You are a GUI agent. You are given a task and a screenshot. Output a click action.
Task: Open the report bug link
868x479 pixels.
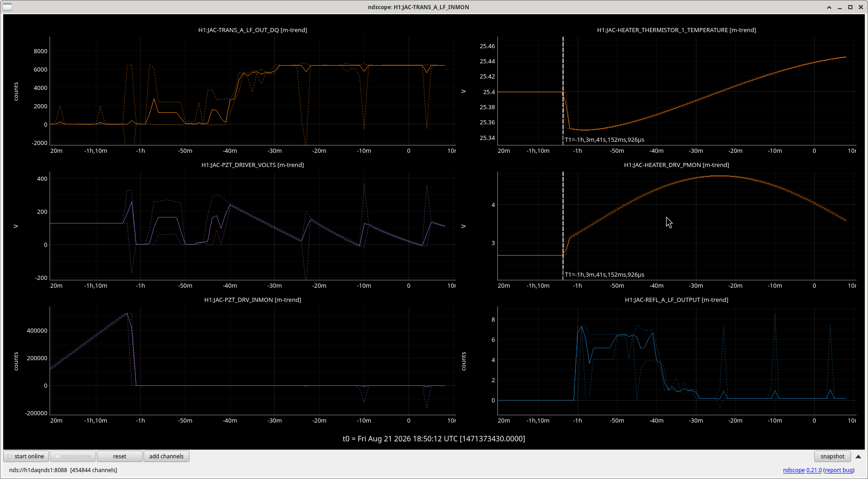click(839, 470)
